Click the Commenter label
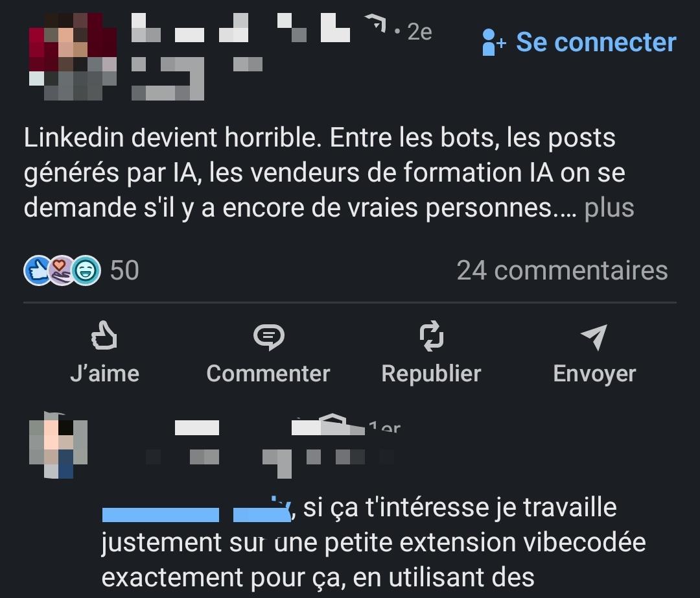 (268, 374)
